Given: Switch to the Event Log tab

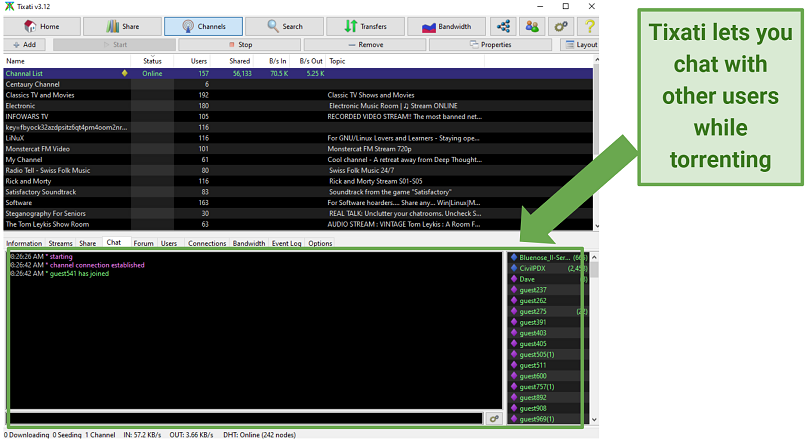Looking at the screenshot, I should click(286, 243).
